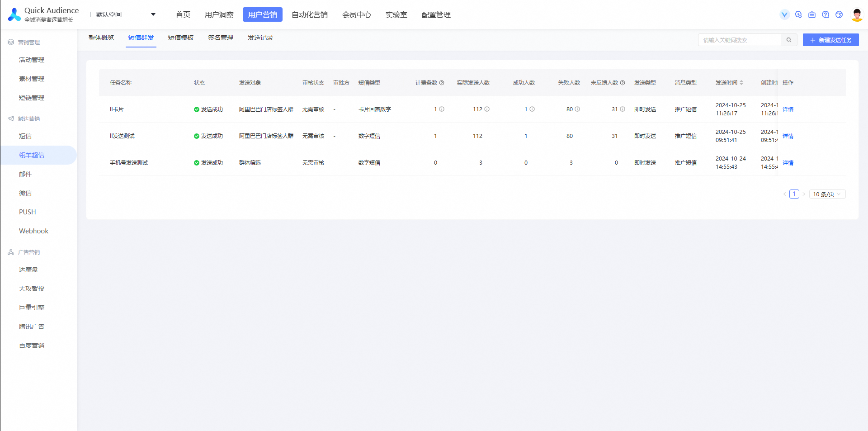This screenshot has width=868, height=431.
Task: Switch to the 签名管理 tab
Action: tap(221, 38)
